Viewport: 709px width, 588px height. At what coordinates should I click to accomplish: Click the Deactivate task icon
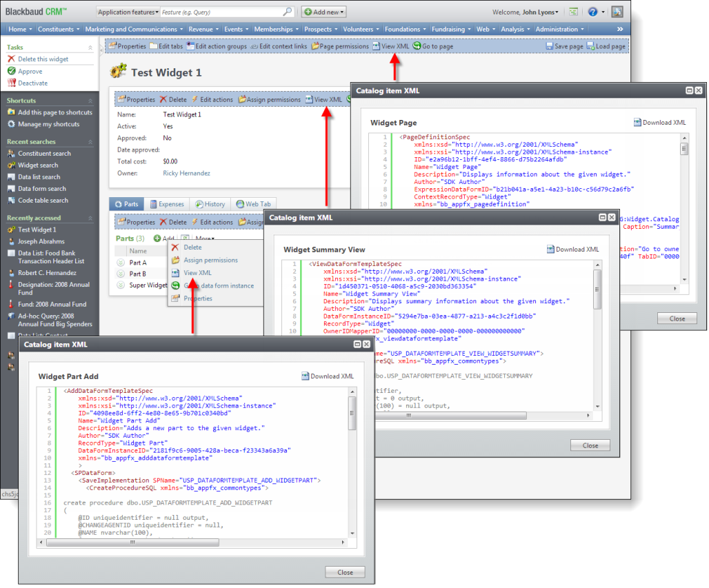point(11,83)
